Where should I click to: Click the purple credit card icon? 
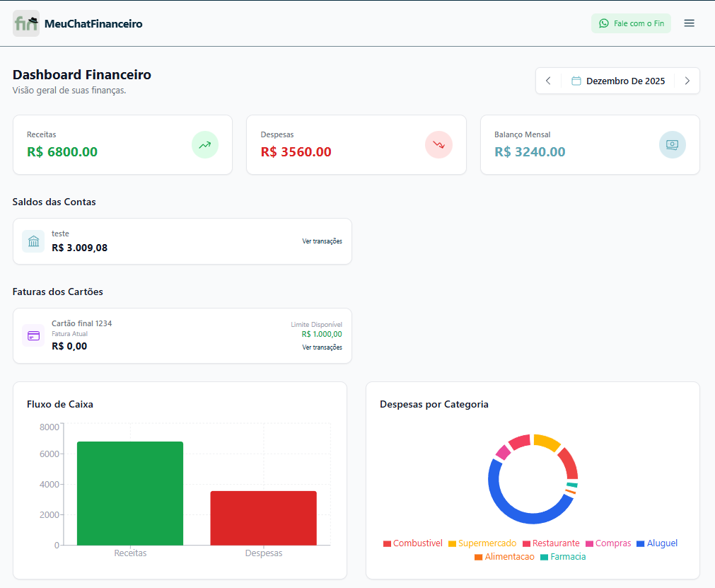click(33, 335)
